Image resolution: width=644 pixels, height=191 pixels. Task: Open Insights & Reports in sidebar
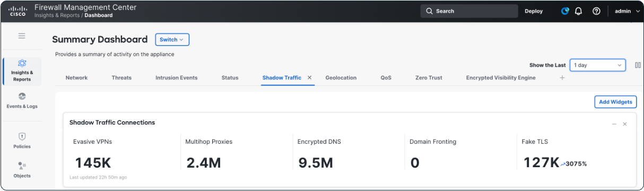pyautogui.click(x=22, y=71)
